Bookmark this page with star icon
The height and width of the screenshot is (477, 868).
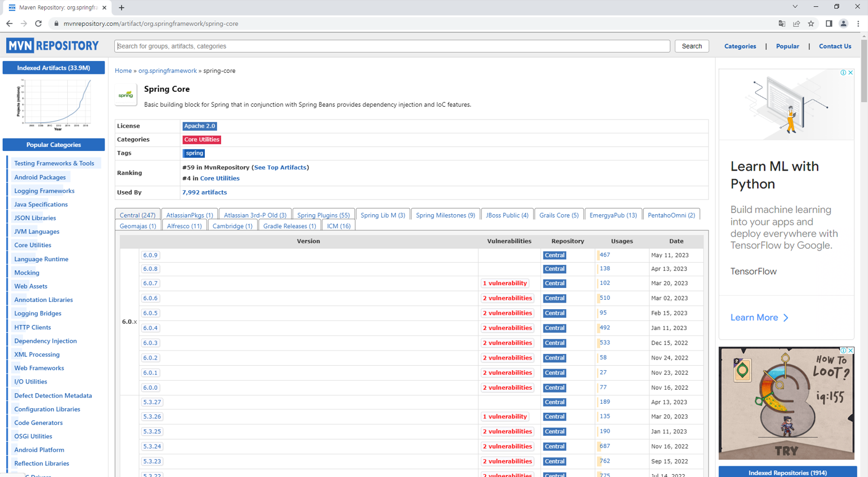tap(811, 23)
